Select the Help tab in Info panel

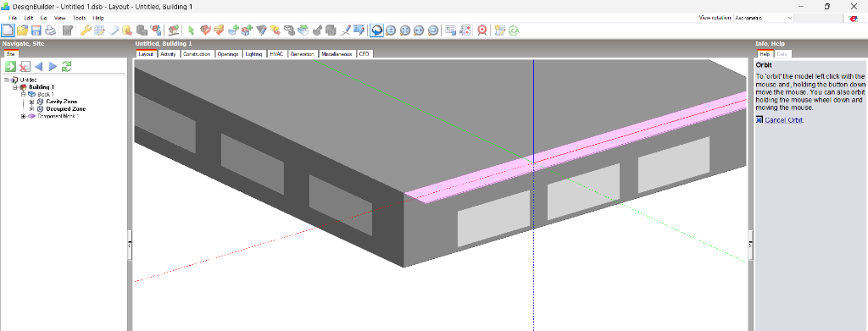click(x=765, y=54)
